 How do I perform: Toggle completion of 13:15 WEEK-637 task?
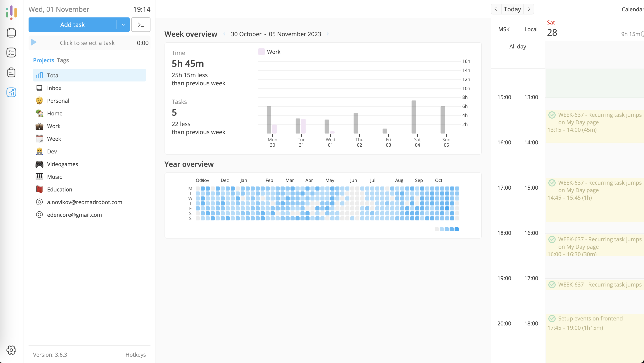tap(552, 115)
